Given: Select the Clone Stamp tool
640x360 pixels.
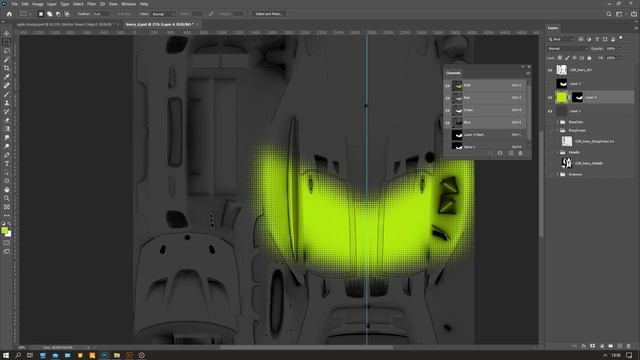Looking at the screenshot, I should coord(7,103).
